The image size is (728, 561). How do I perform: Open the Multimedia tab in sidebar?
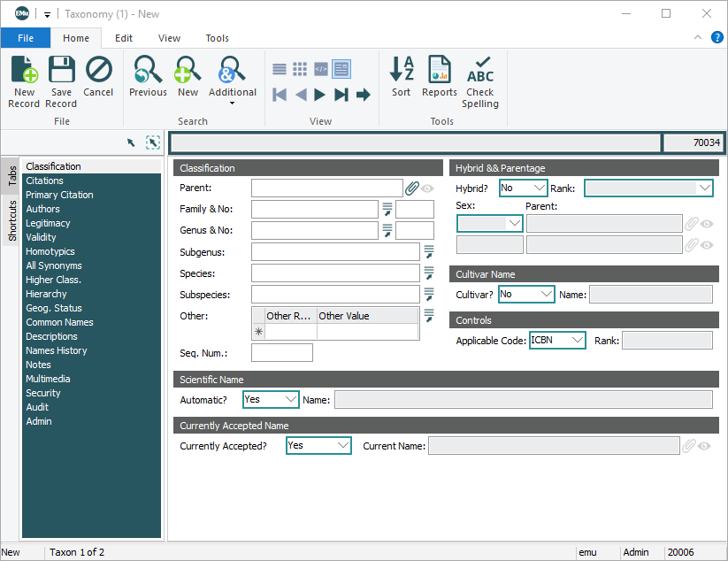[x=48, y=379]
